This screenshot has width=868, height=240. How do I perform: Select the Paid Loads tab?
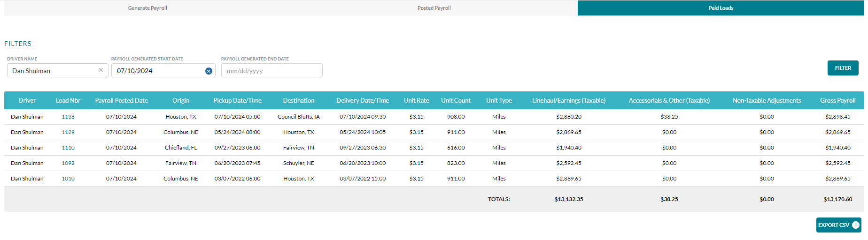721,8
